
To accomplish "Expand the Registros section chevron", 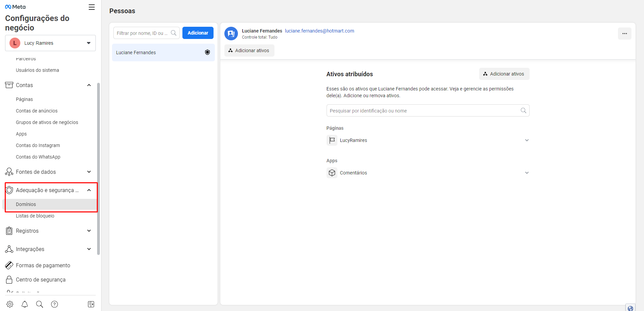I will [89, 231].
